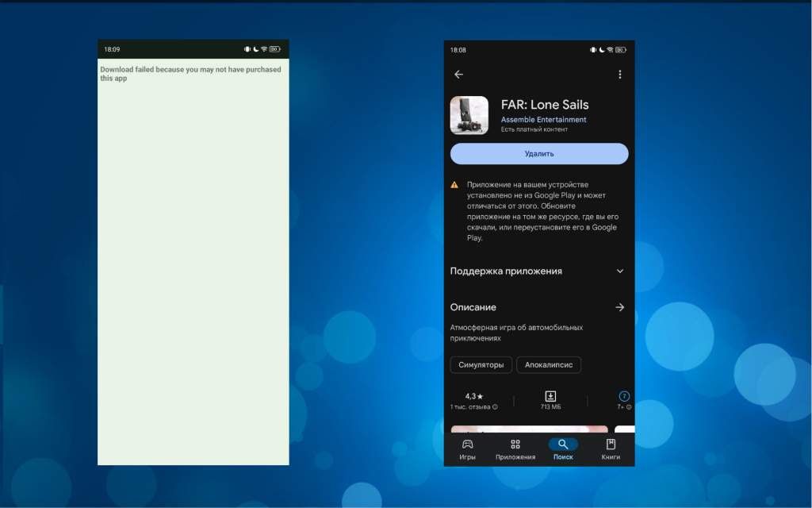This screenshot has height=508, width=812.
Task: Click the FAR: Lone Sails app icon
Action: (469, 115)
